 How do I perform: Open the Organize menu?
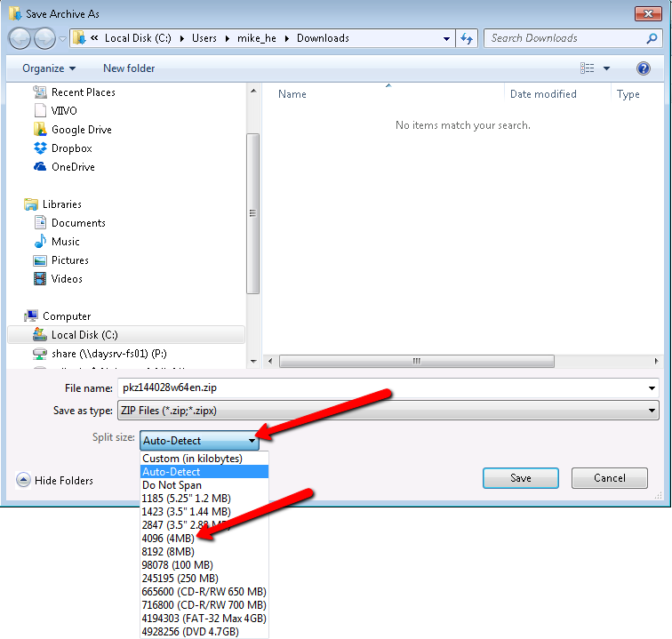pos(49,68)
